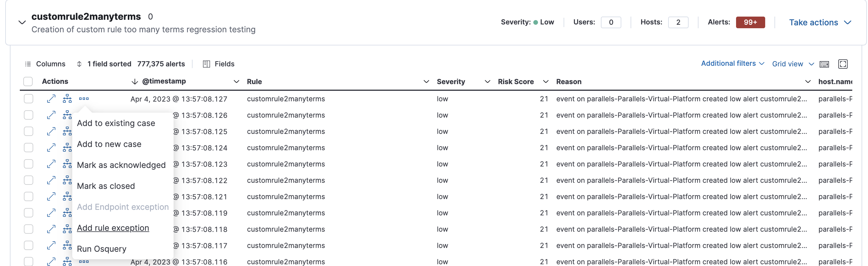The height and width of the screenshot is (266, 868).
Task: Reverse the @timestamp sort direction arrow
Action: pos(135,81)
